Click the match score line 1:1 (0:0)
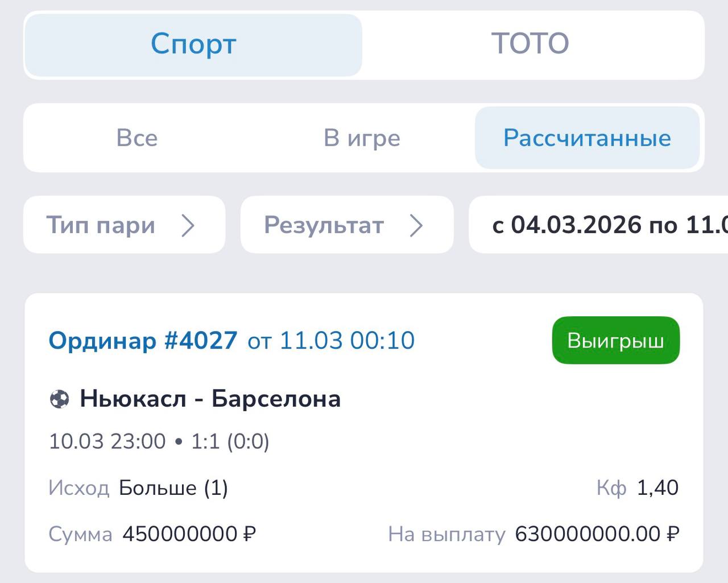 [230, 441]
